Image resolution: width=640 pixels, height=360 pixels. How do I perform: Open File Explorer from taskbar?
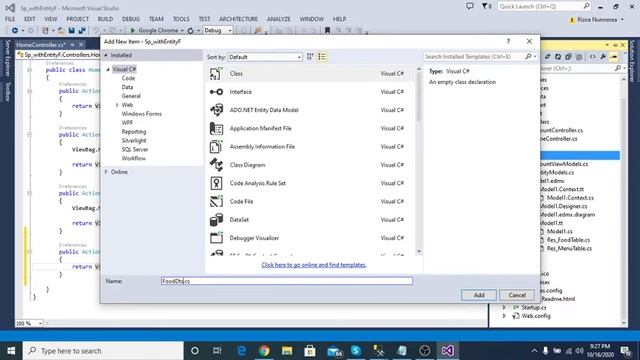[287, 351]
